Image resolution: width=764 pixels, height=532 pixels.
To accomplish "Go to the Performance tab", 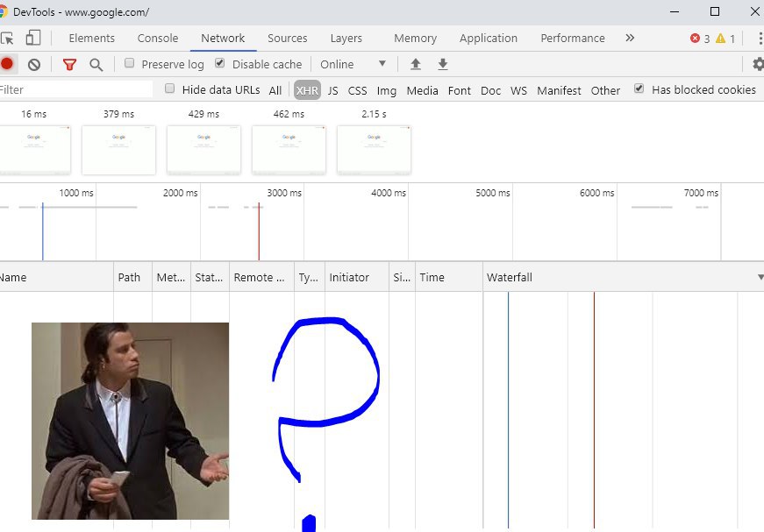I will coord(573,39).
